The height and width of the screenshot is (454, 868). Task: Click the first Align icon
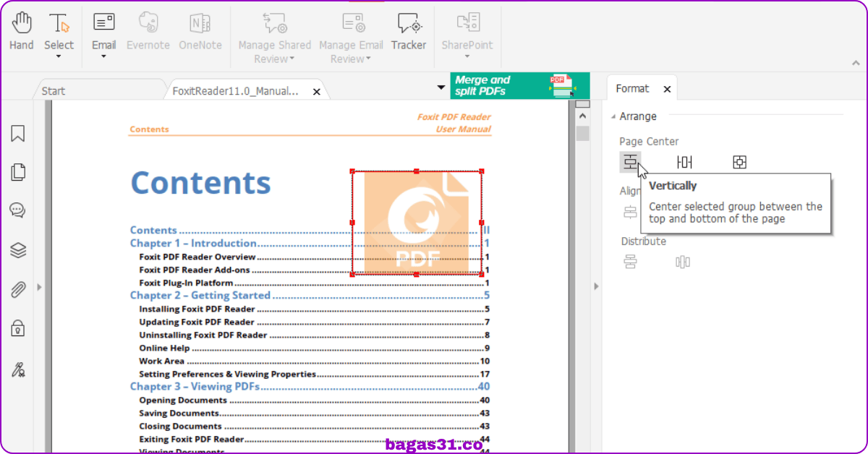click(630, 213)
